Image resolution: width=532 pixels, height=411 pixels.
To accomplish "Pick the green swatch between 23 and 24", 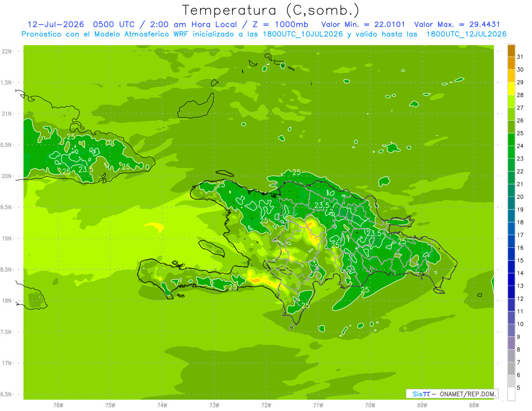I will [x=511, y=152].
